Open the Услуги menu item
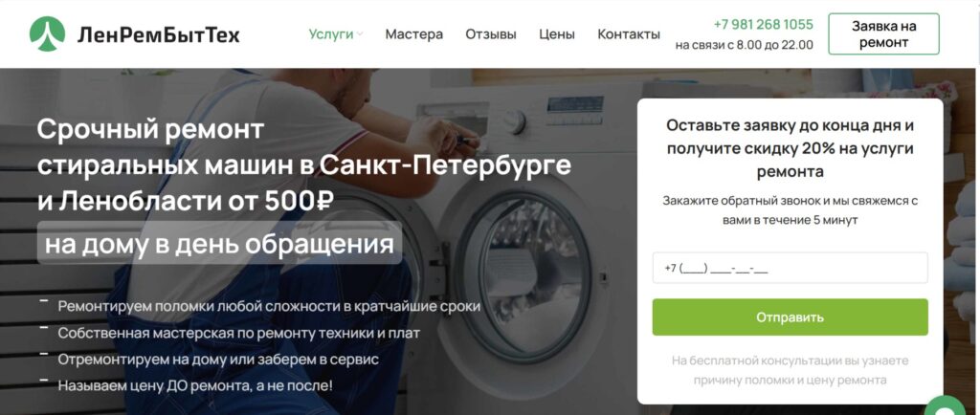The image size is (980, 415). [330, 34]
